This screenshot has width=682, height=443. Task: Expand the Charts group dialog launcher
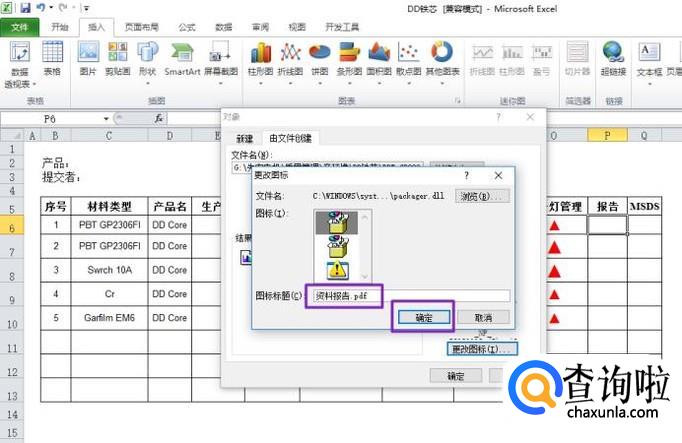[x=457, y=101]
